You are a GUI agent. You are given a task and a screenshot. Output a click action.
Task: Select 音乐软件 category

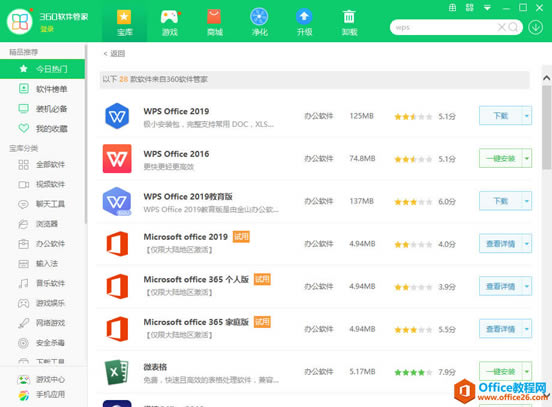coord(42,283)
